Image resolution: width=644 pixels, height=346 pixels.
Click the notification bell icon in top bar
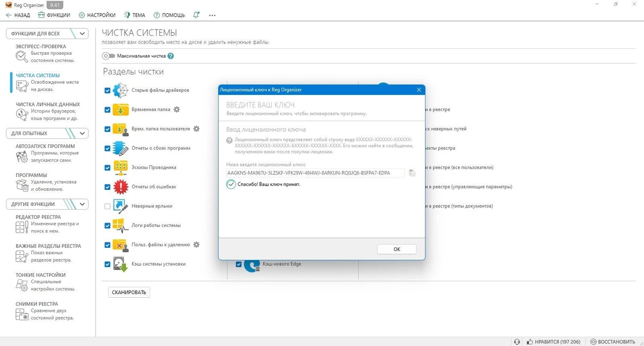tap(196, 15)
